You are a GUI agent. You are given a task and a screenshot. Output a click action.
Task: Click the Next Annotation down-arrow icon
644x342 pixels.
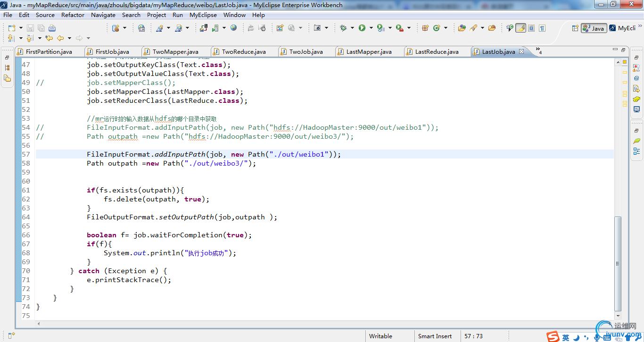coord(11,38)
